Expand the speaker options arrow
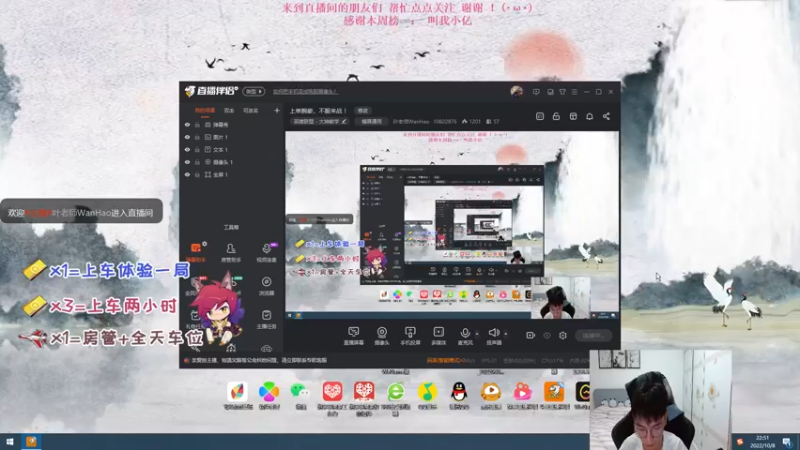The image size is (800, 450). pos(506,334)
